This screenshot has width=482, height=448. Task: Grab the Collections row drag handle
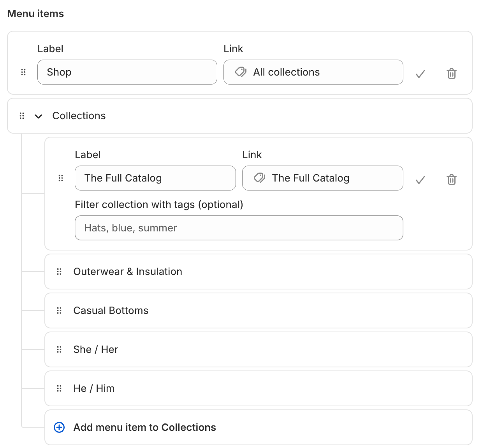tap(22, 116)
